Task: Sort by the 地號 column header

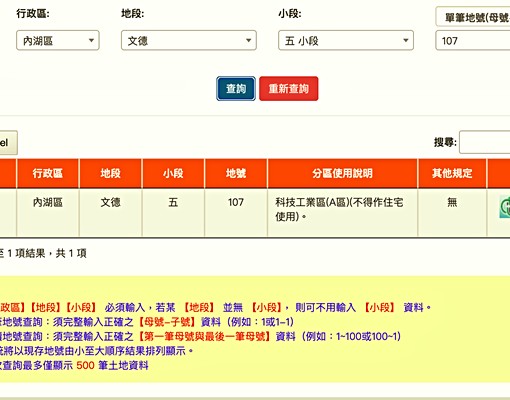Action: tap(236, 173)
